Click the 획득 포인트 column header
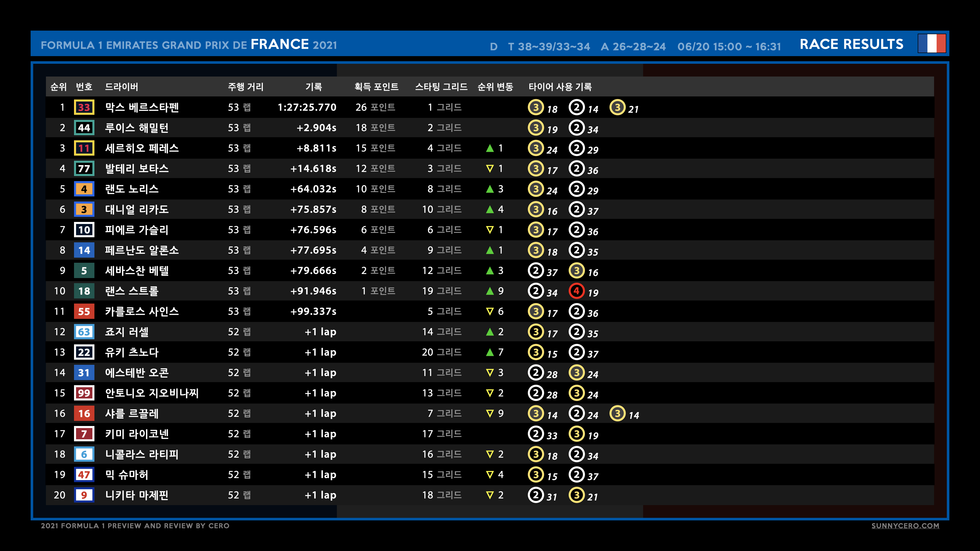Image resolution: width=980 pixels, height=551 pixels. click(376, 87)
